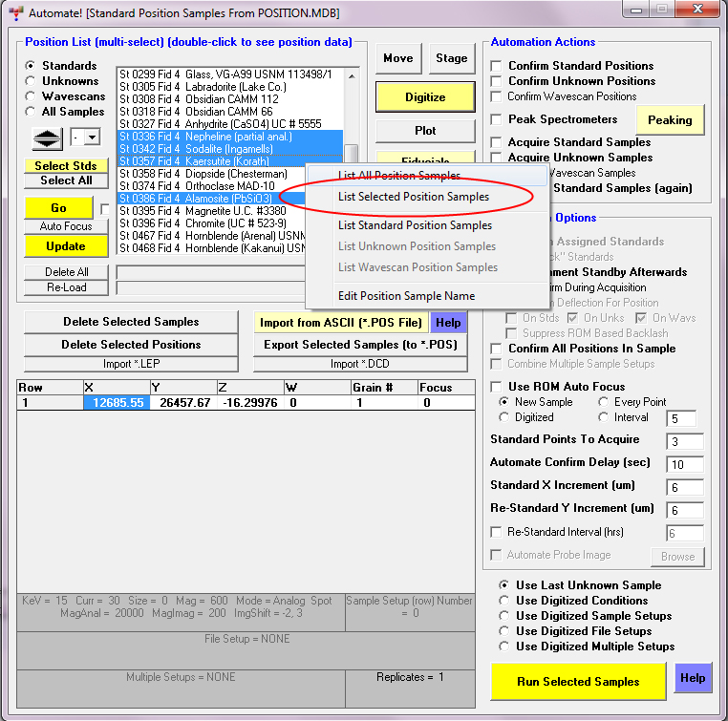The image size is (728, 721).
Task: Click List Standard Position Samples menu item
Action: (x=415, y=225)
